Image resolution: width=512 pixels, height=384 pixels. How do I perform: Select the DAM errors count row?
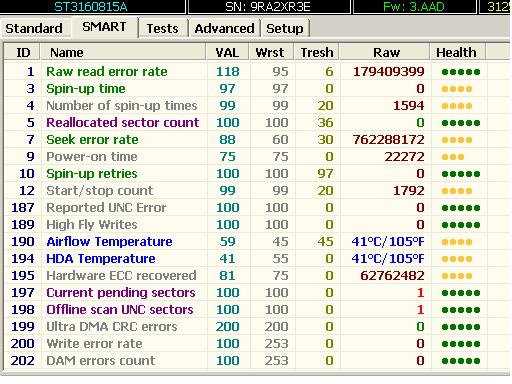(257, 360)
